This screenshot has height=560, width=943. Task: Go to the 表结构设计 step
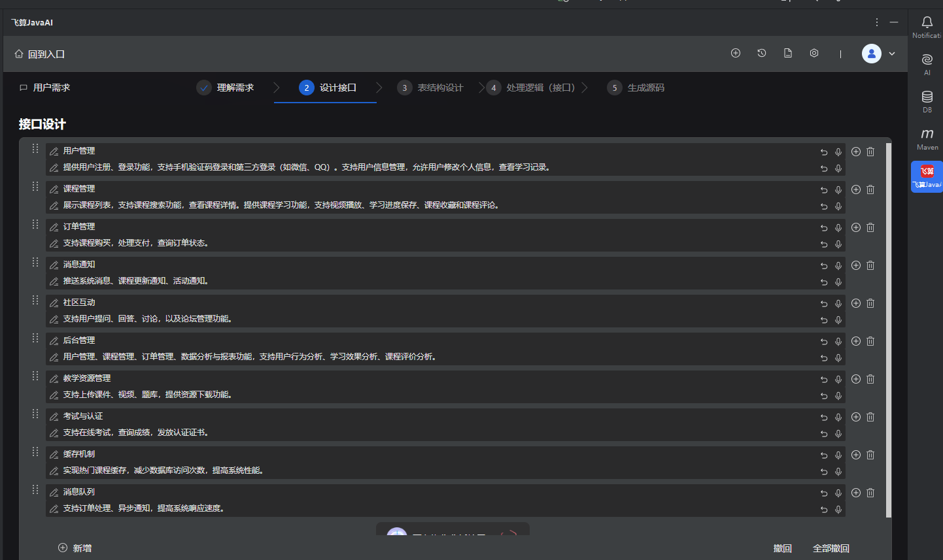430,88
